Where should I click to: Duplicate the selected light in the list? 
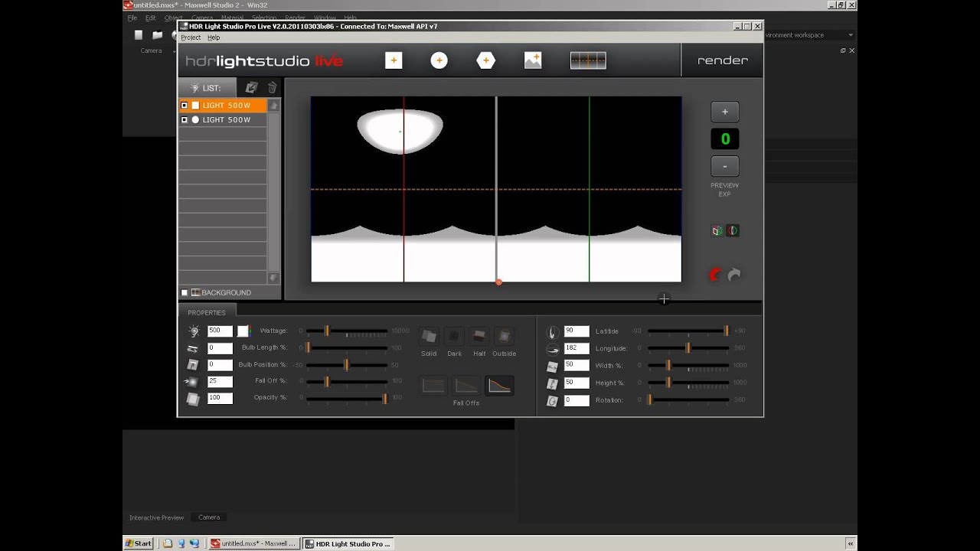(251, 88)
